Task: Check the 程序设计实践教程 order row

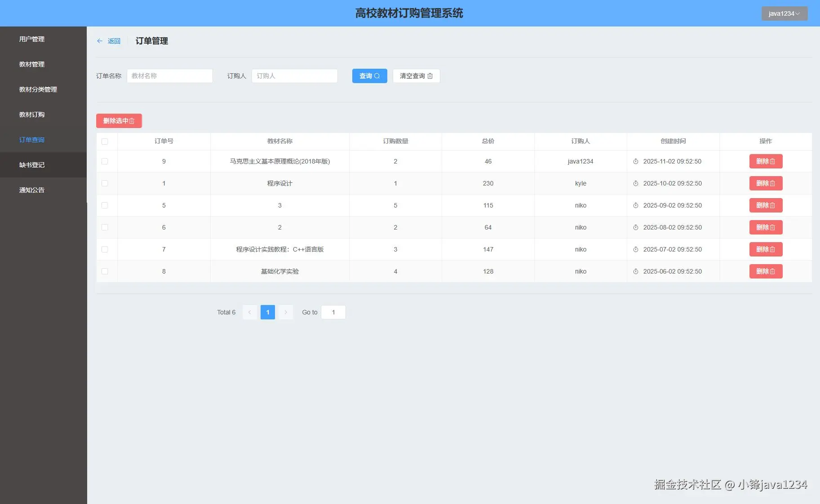Action: click(x=105, y=249)
